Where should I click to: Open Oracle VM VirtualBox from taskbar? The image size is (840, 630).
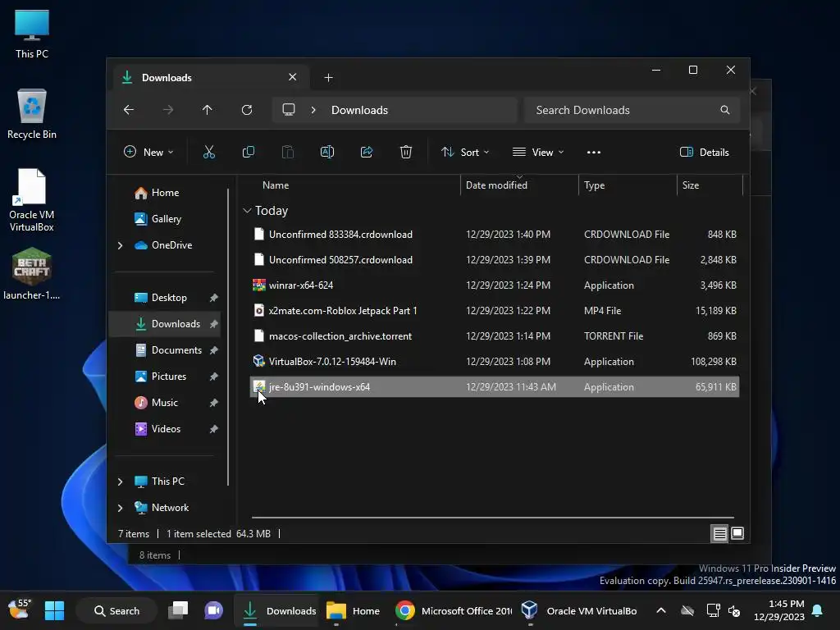click(579, 610)
